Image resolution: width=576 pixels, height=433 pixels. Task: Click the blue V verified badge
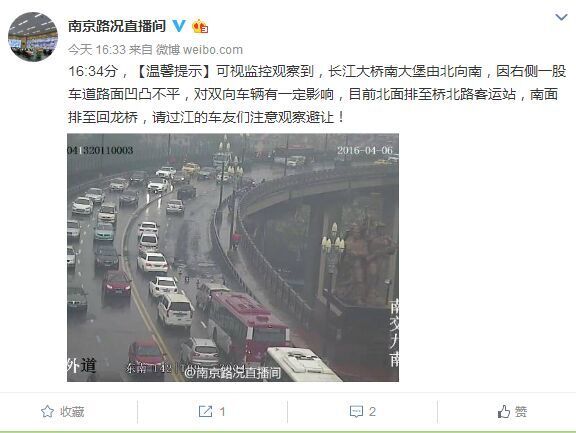tap(179, 26)
